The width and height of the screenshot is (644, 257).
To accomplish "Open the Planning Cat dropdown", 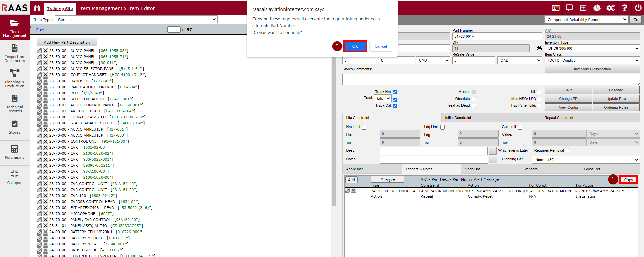I will 586,160.
